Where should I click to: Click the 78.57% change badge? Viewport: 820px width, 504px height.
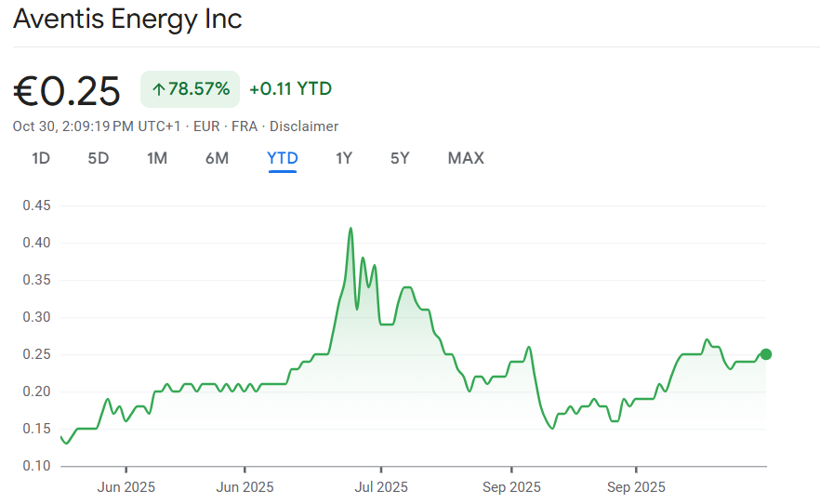[190, 89]
